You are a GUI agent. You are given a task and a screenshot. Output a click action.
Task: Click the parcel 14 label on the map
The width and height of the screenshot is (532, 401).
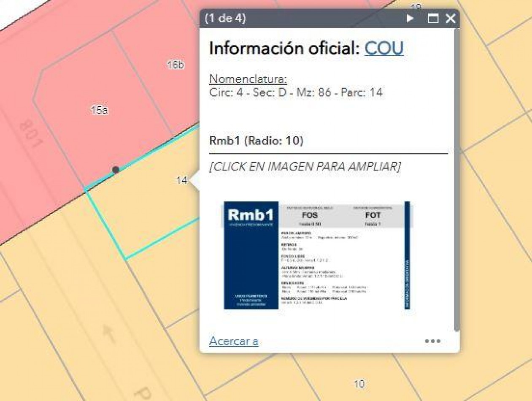(182, 181)
